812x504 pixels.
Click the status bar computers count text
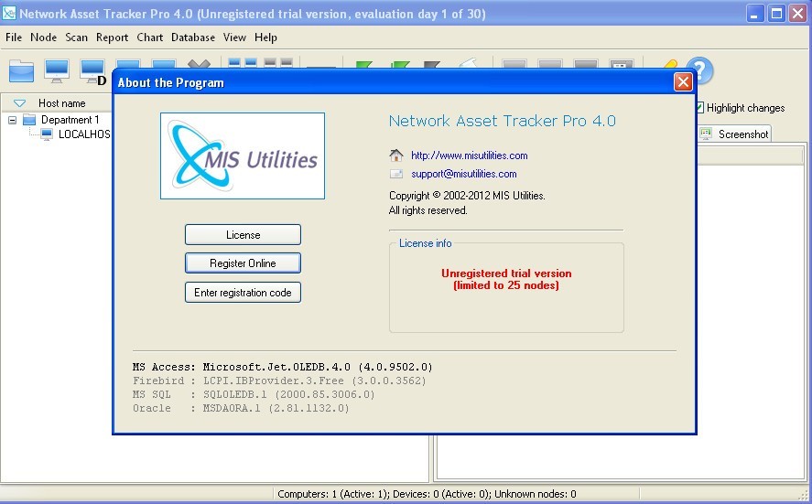[427, 494]
